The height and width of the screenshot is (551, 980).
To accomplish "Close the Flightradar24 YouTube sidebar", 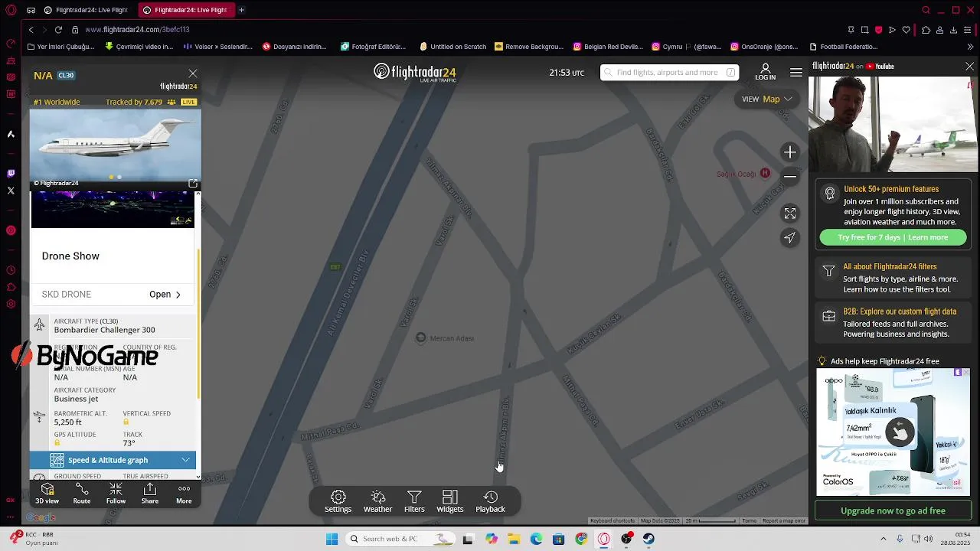I will point(969,67).
